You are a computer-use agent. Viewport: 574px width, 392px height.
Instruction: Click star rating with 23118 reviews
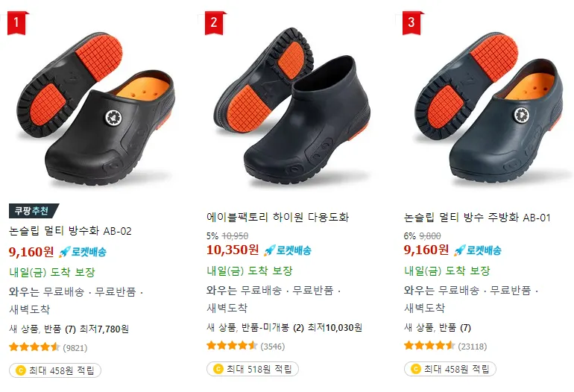[430, 346]
